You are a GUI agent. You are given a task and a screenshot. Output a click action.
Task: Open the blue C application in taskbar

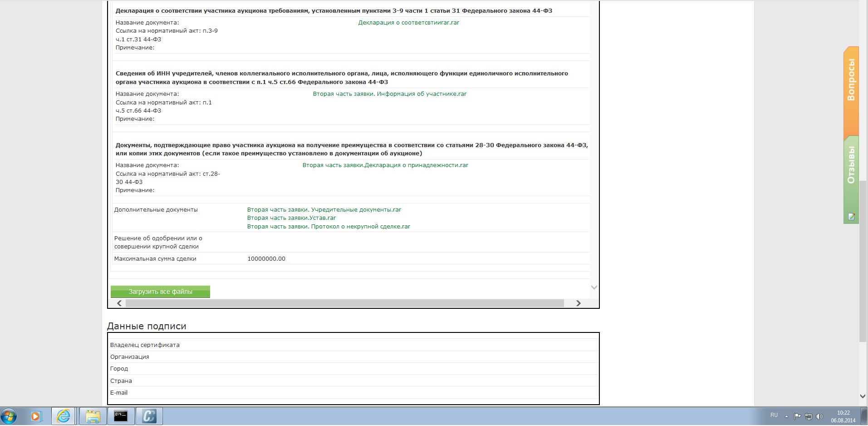coord(149,416)
